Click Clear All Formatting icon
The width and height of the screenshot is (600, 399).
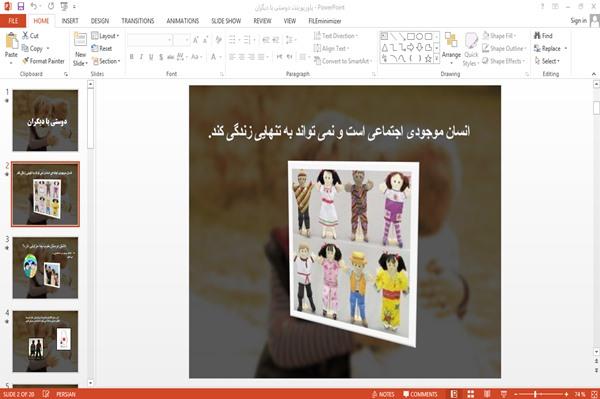click(x=218, y=40)
